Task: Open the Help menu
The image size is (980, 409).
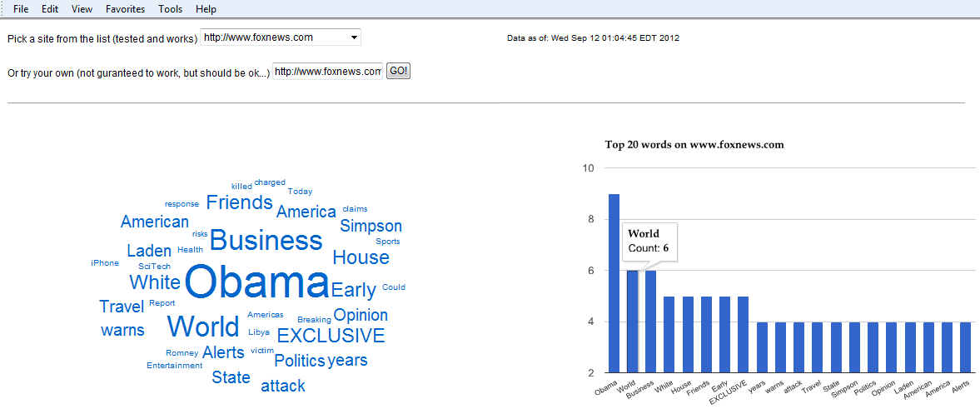Action: (206, 9)
